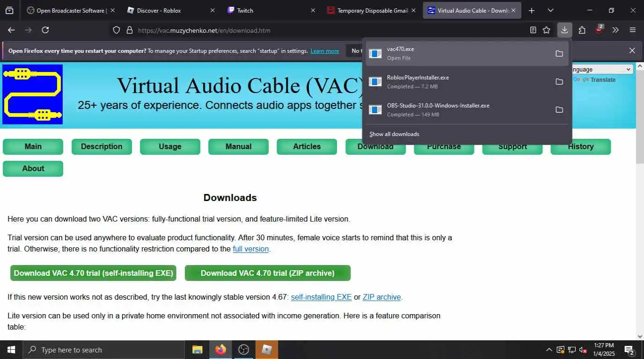Open the Description page
The height and width of the screenshot is (359, 644).
click(102, 146)
